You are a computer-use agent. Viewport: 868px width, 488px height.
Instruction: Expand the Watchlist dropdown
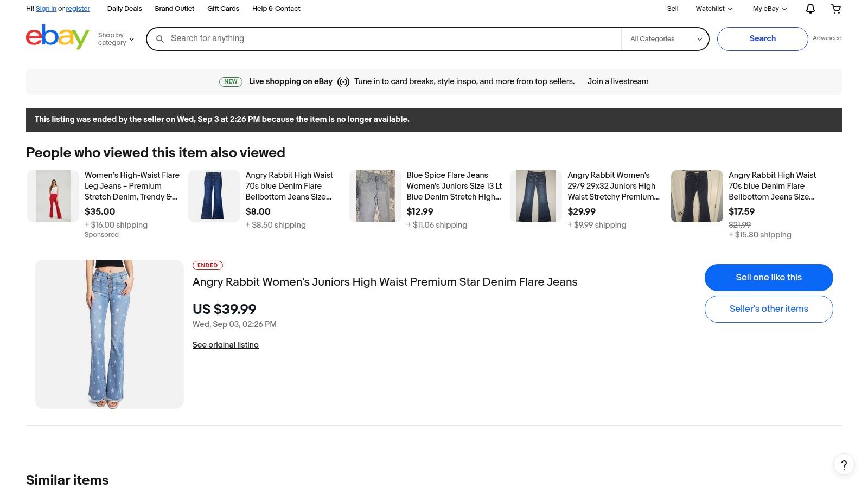click(x=714, y=9)
